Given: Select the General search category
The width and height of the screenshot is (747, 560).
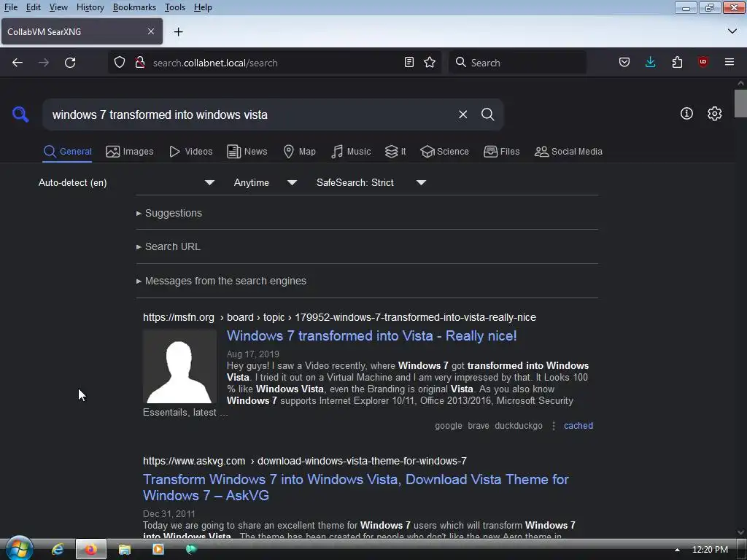Looking at the screenshot, I should click(x=67, y=152).
